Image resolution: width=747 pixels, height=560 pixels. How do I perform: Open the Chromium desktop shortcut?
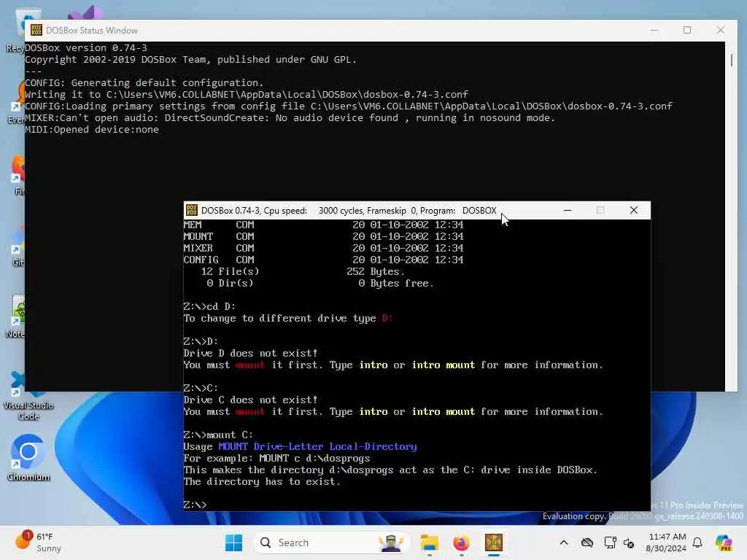[x=28, y=458]
